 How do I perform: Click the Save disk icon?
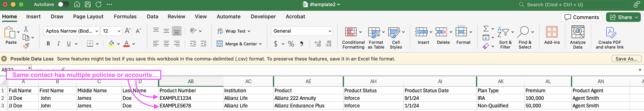pos(88,5)
